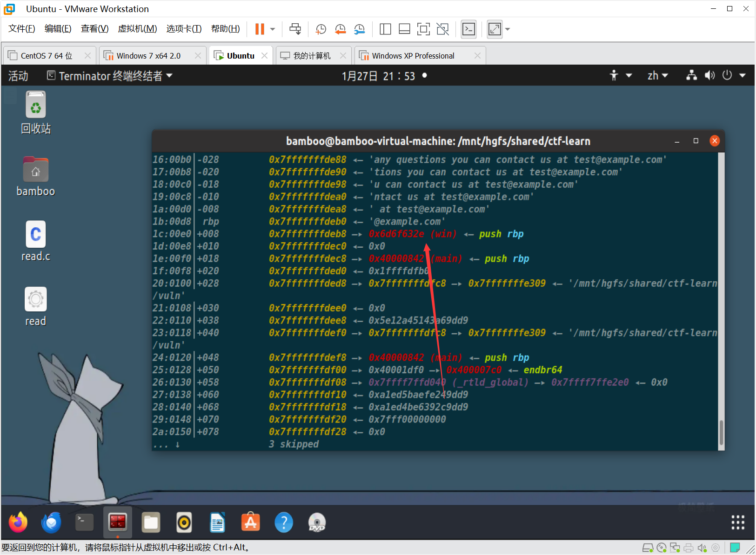Open the Terminal from the dock

click(84, 522)
